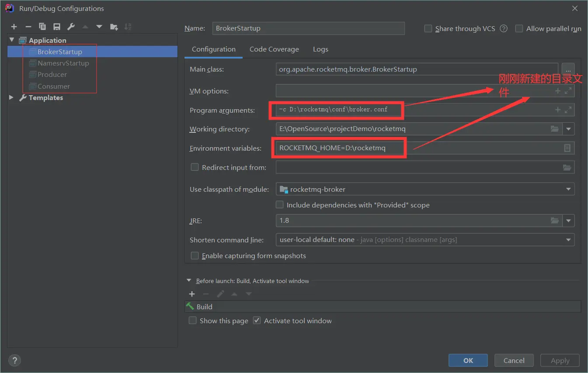Screen dimensions: 588x373
Task: Click the VM options field
Action: (x=425, y=91)
